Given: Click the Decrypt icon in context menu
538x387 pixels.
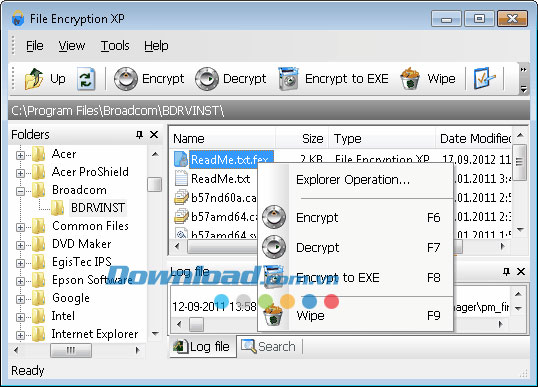Looking at the screenshot, I should click(274, 247).
